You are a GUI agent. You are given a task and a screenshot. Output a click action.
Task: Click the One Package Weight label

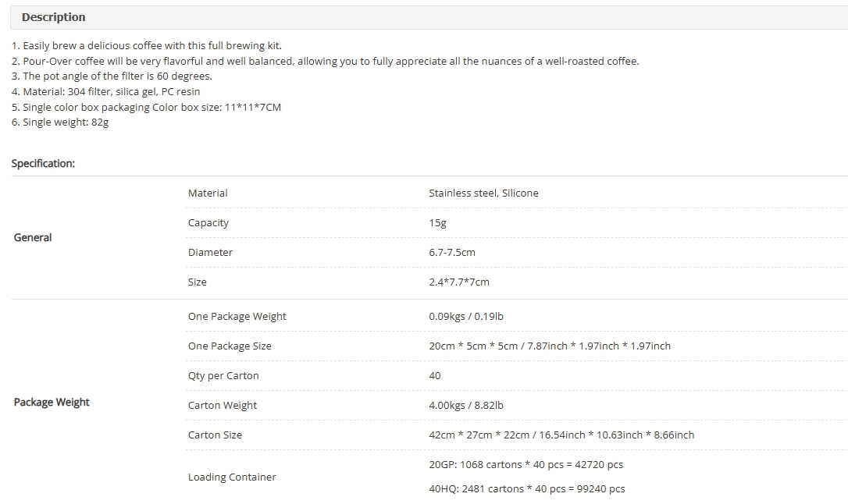click(x=237, y=317)
